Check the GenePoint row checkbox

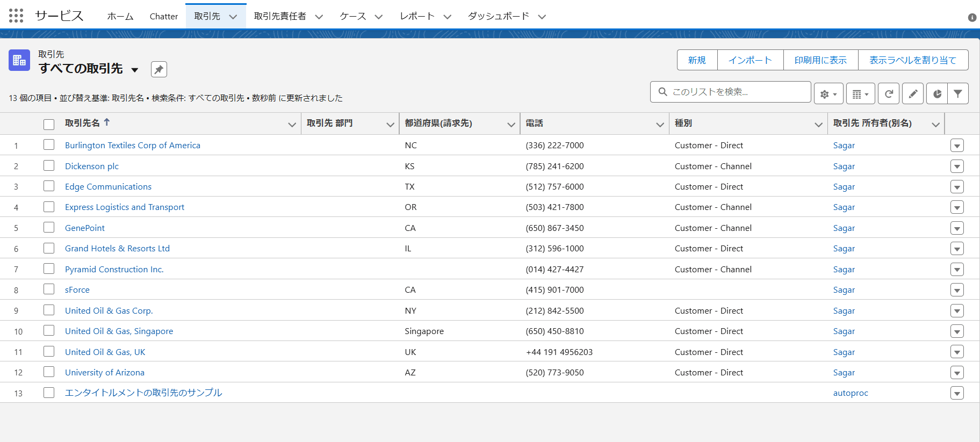tap(49, 227)
